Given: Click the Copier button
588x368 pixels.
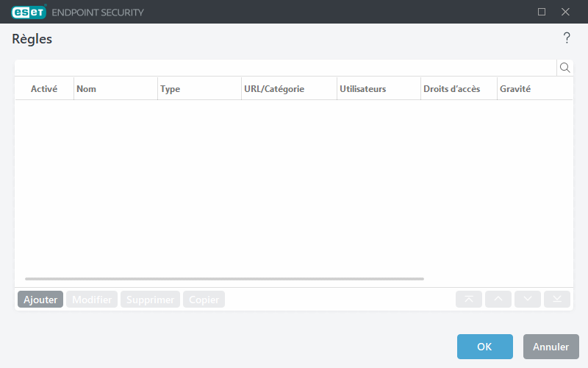Looking at the screenshot, I should [x=204, y=300].
